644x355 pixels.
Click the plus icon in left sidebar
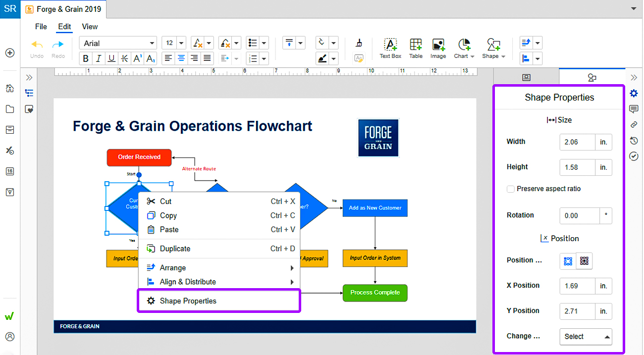pos(10,53)
